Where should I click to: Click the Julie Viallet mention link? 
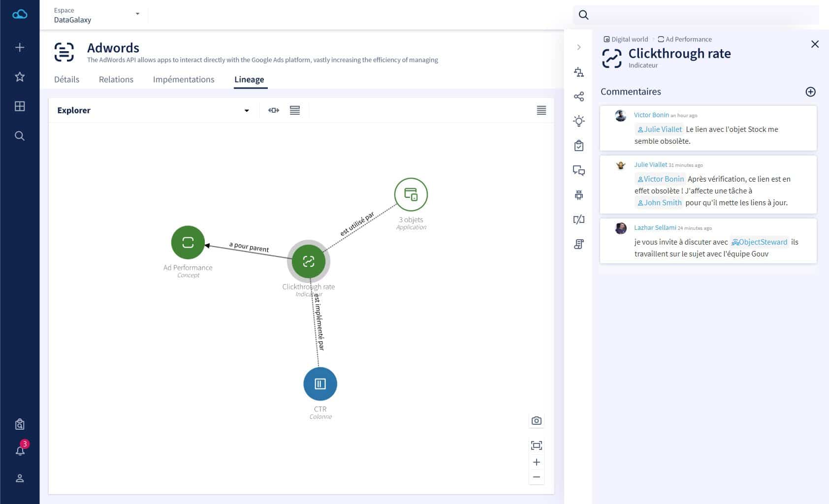pos(659,129)
